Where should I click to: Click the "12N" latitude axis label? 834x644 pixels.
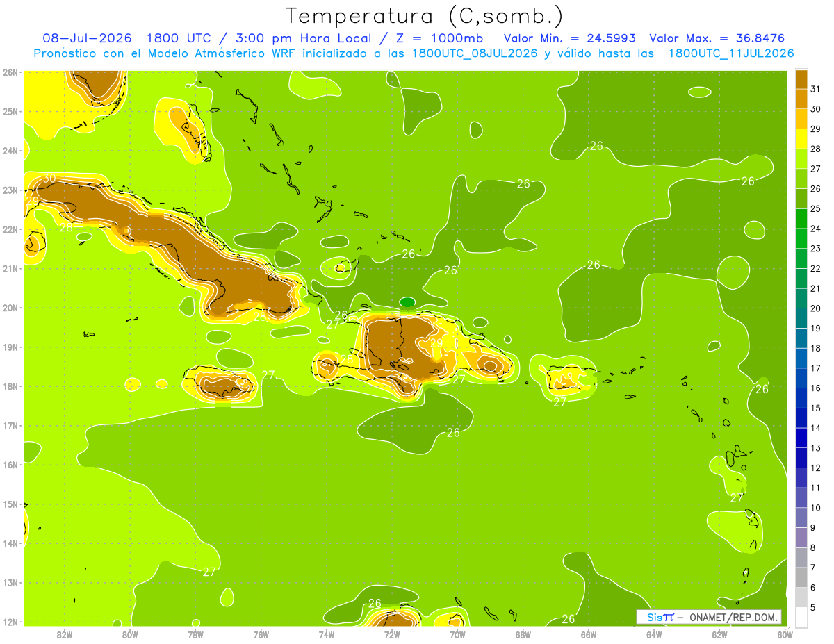pos(10,622)
